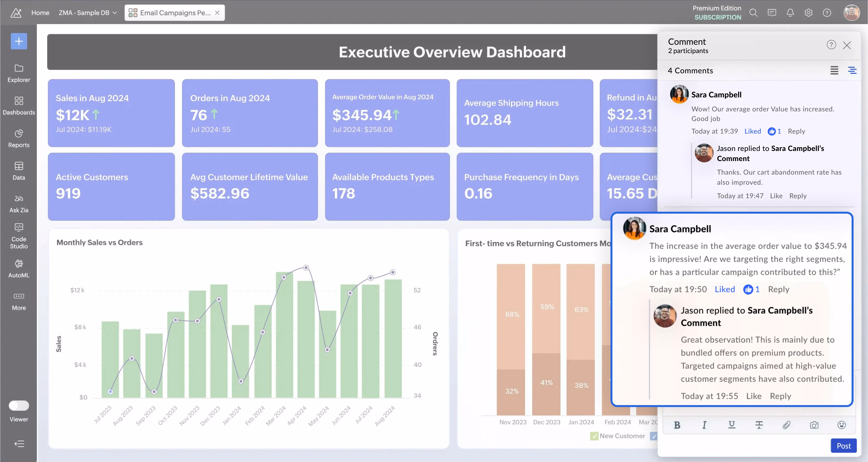868x462 pixels.
Task: Toggle the New Customer legend checkbox
Action: point(594,436)
